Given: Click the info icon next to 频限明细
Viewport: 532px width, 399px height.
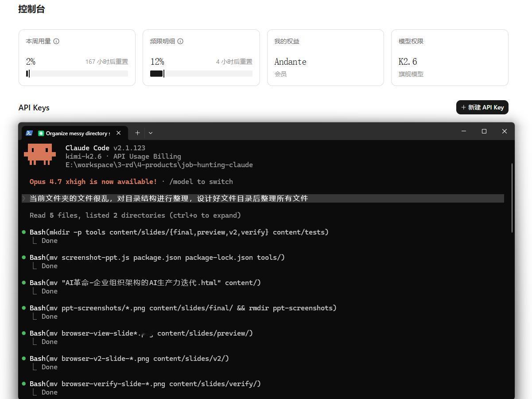Looking at the screenshot, I should [180, 41].
